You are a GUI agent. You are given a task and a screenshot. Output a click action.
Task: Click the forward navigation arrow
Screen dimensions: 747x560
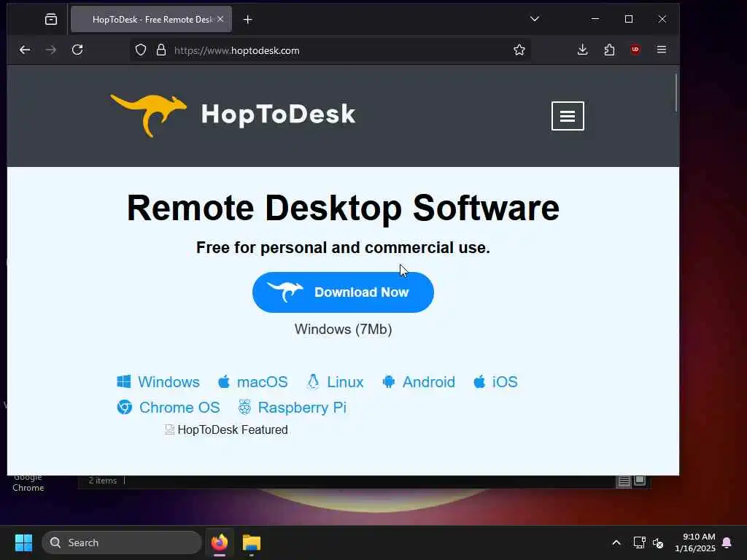(x=51, y=50)
